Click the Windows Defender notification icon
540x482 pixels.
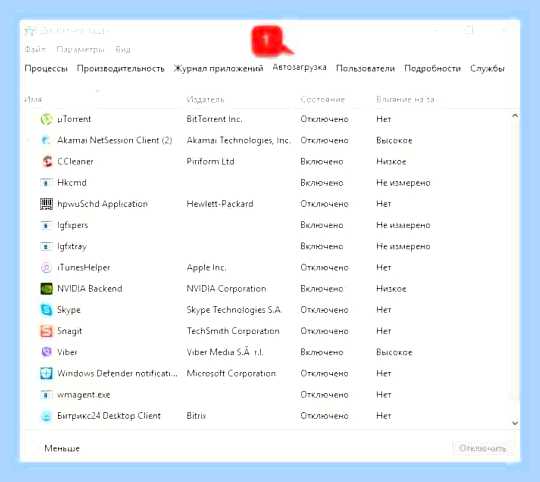tap(46, 374)
